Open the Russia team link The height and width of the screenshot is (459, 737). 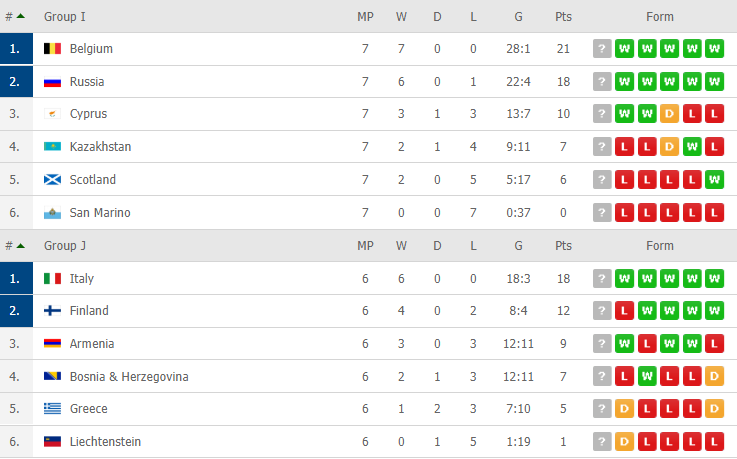pos(87,82)
